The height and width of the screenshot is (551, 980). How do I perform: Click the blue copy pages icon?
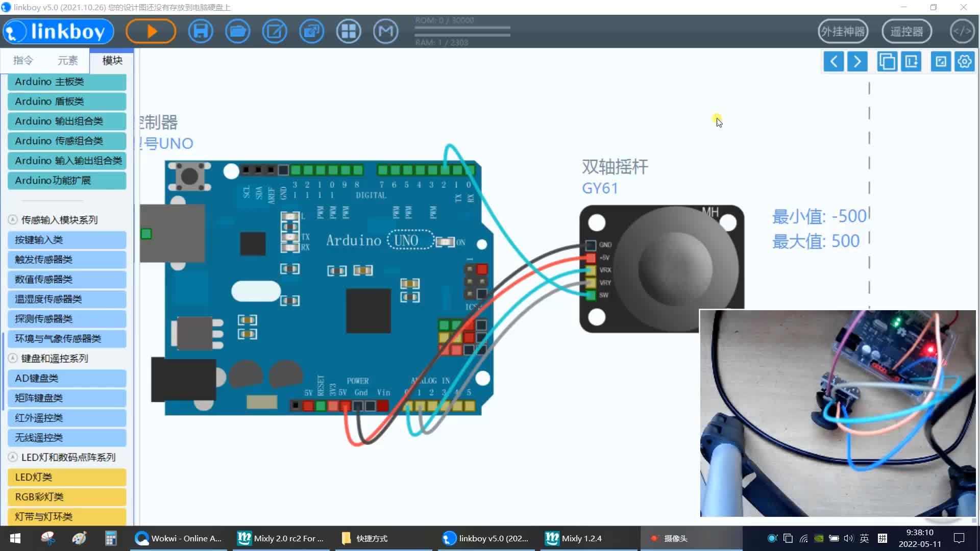887,62
